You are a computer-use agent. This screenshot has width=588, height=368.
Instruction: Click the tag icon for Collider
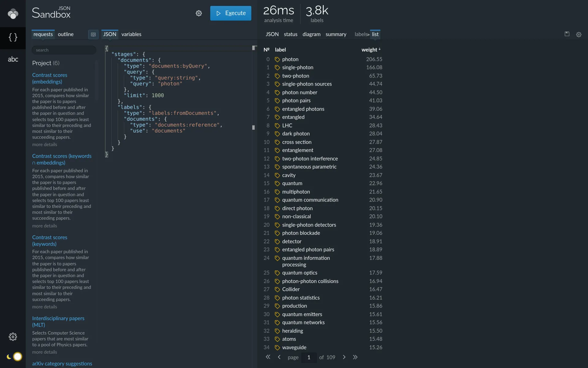(277, 289)
